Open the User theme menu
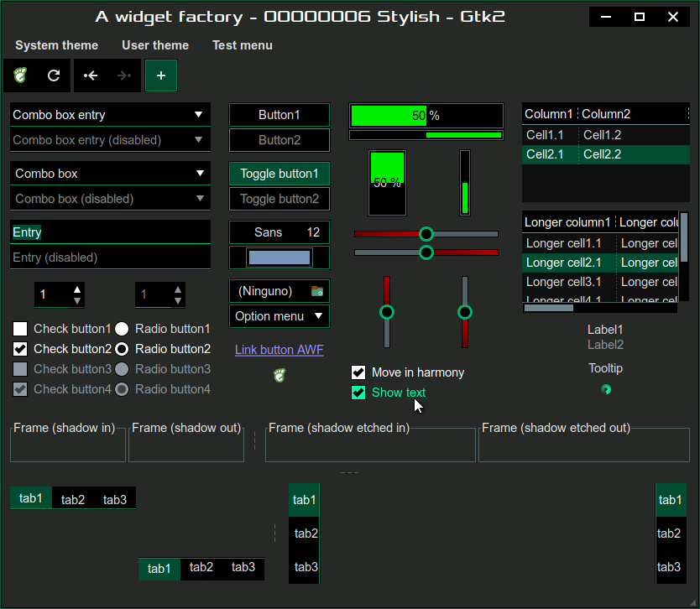 coord(155,45)
